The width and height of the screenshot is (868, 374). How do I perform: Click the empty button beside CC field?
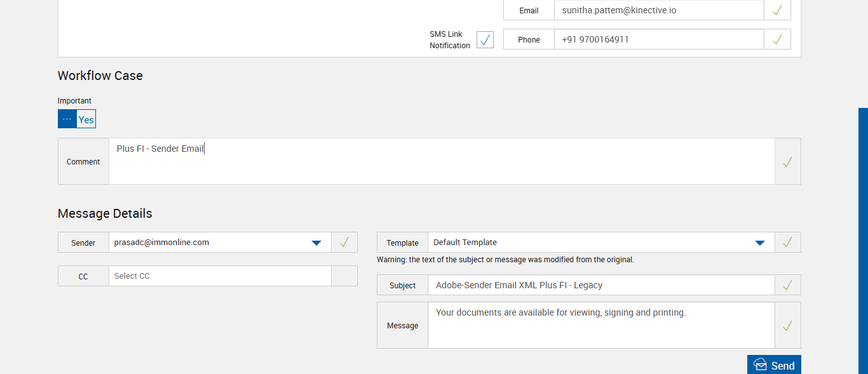(344, 276)
